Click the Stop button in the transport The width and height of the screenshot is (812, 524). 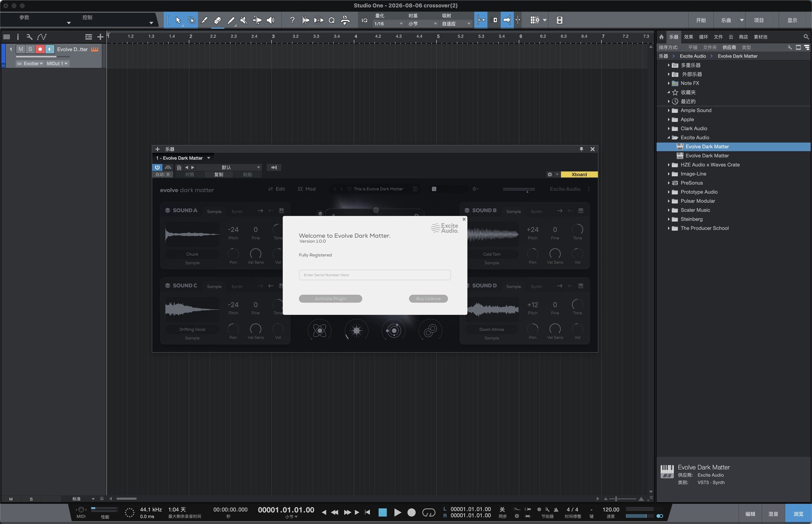(383, 513)
